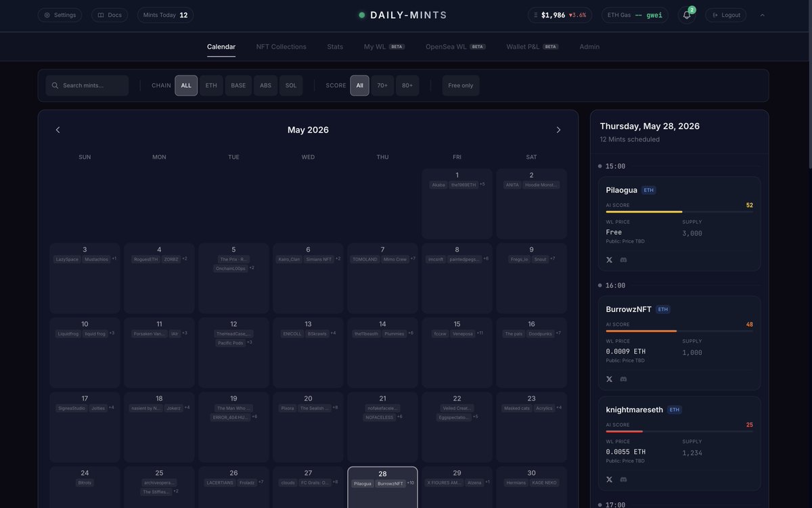Open X icon on BurrowzNFT card

(609, 379)
